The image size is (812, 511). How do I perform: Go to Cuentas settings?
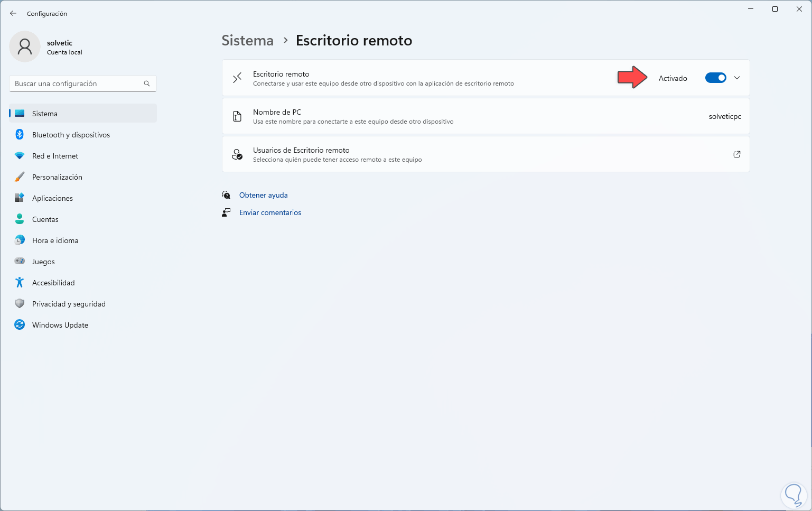45,219
